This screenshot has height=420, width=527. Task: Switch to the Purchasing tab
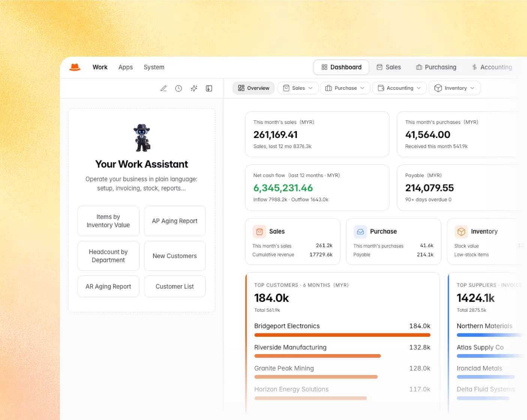436,67
